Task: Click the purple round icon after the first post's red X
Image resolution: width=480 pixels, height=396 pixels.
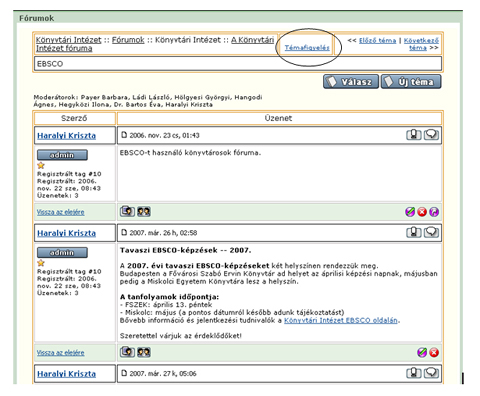Action: (434, 212)
